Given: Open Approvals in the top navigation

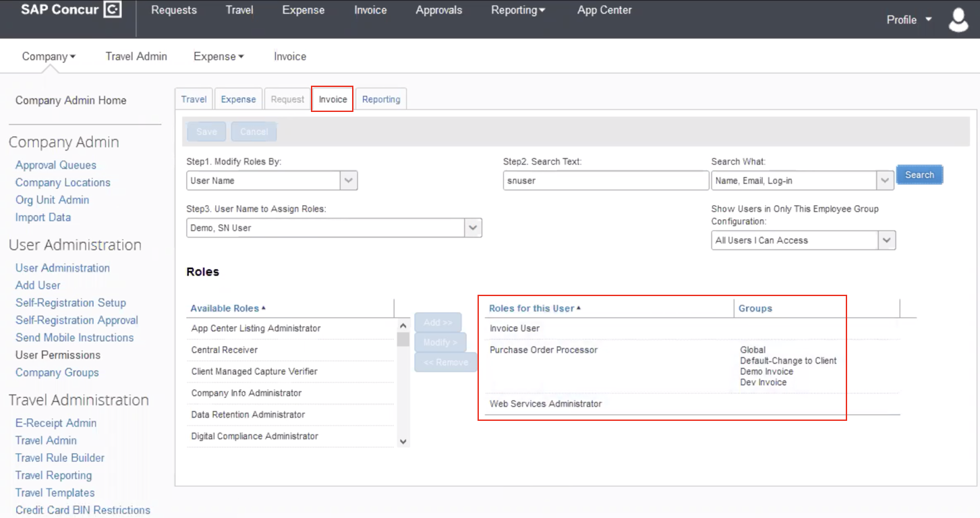Looking at the screenshot, I should [439, 10].
